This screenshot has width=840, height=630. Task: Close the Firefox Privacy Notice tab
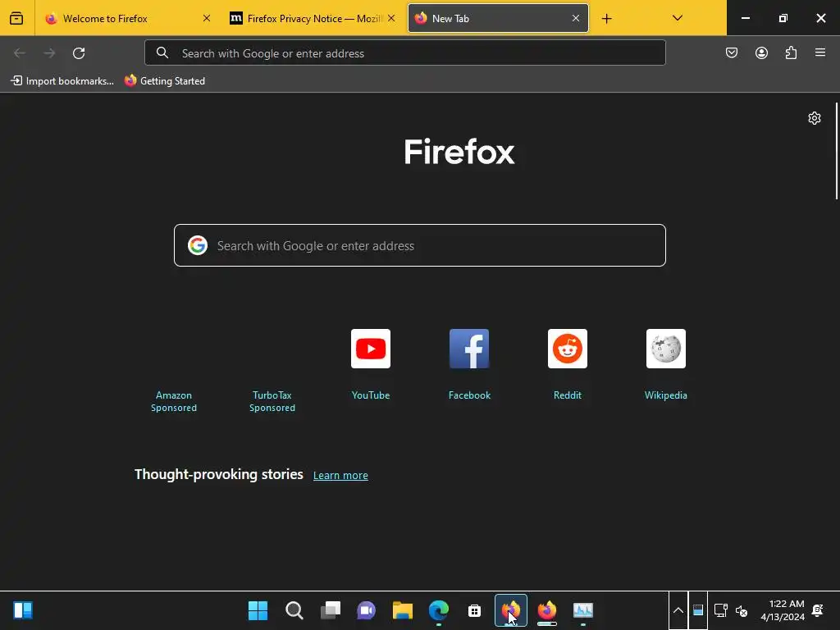(x=391, y=18)
